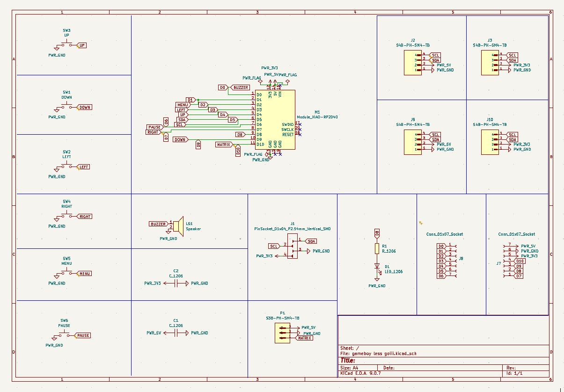Select capacitor C2 symbol
The width and height of the screenshot is (564, 392).
pos(176,283)
